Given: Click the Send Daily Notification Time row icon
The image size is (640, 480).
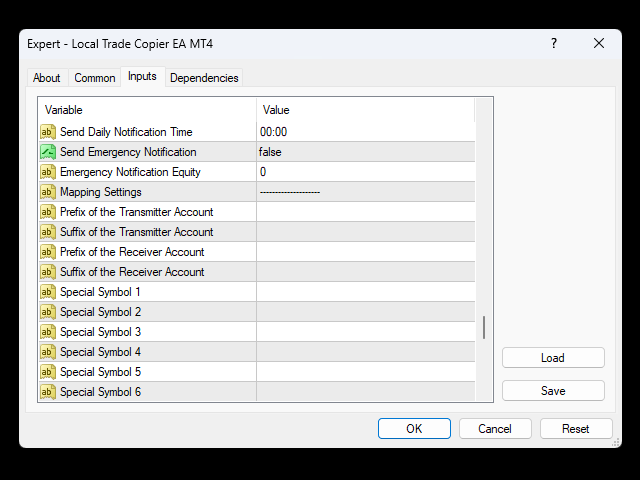Looking at the screenshot, I should (48, 132).
